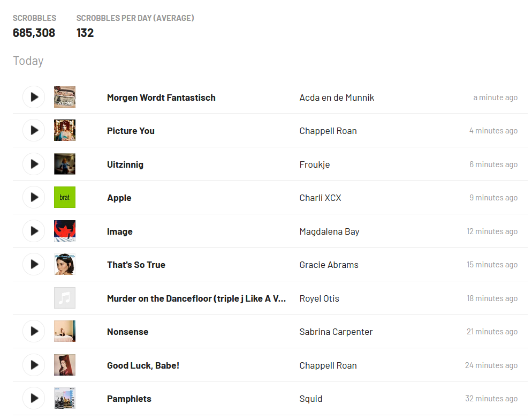
Task: Open the Murder on the Dancefloor track title
Action: tap(196, 298)
